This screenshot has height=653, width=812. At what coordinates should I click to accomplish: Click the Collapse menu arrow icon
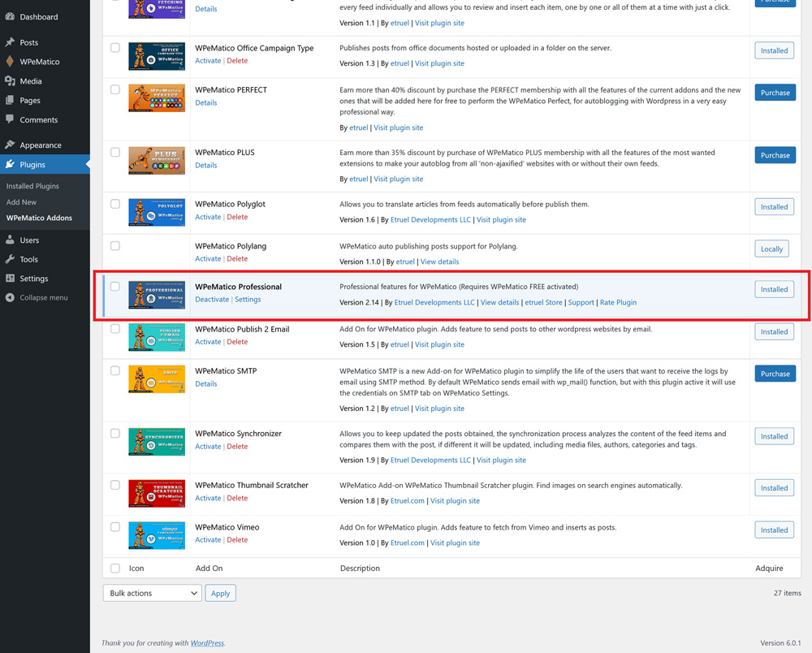[10, 297]
